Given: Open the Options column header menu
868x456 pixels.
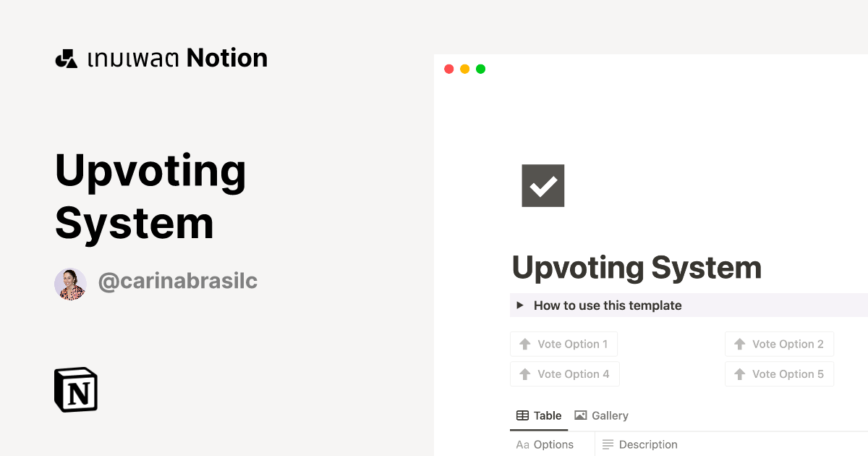Looking at the screenshot, I should [553, 444].
